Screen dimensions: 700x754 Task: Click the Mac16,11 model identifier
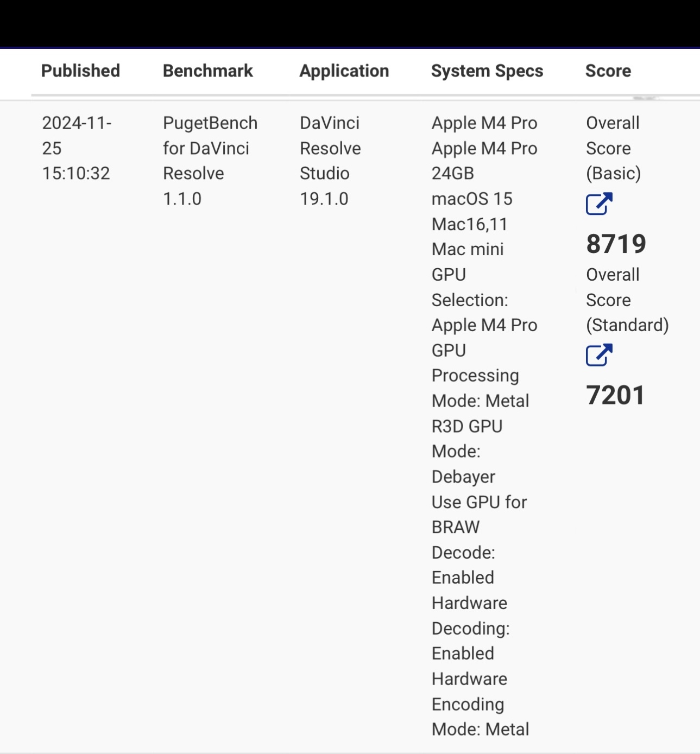tap(470, 224)
